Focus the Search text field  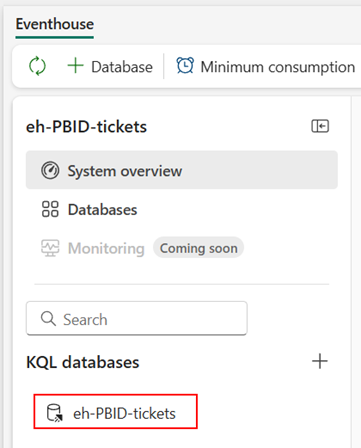click(137, 319)
